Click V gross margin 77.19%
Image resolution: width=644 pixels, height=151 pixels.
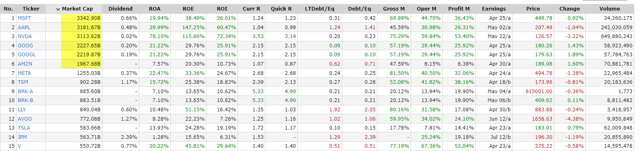coord(399,146)
